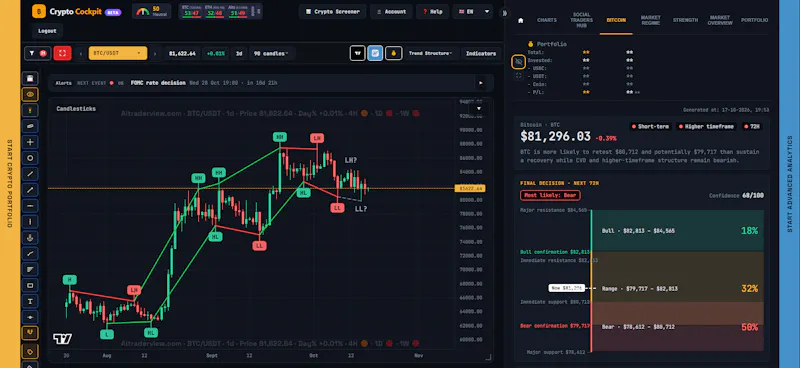Select the eraser tool in drawing toolbar
Viewport: 800px width, 368px height.
pyautogui.click(x=30, y=126)
